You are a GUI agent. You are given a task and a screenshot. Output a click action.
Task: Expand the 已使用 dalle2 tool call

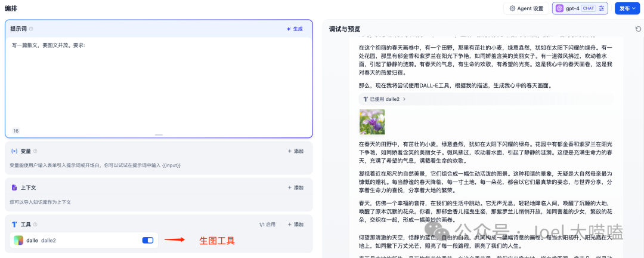tap(385, 99)
